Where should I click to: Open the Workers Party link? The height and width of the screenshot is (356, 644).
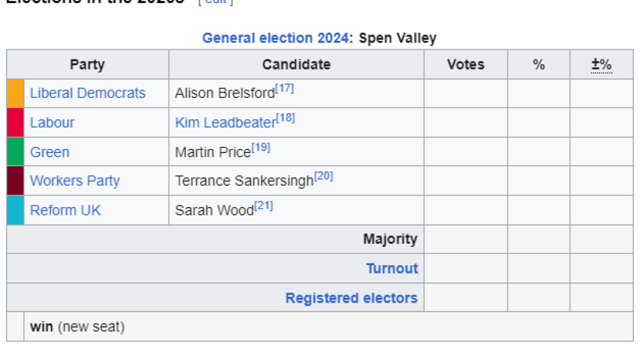pyautogui.click(x=75, y=181)
